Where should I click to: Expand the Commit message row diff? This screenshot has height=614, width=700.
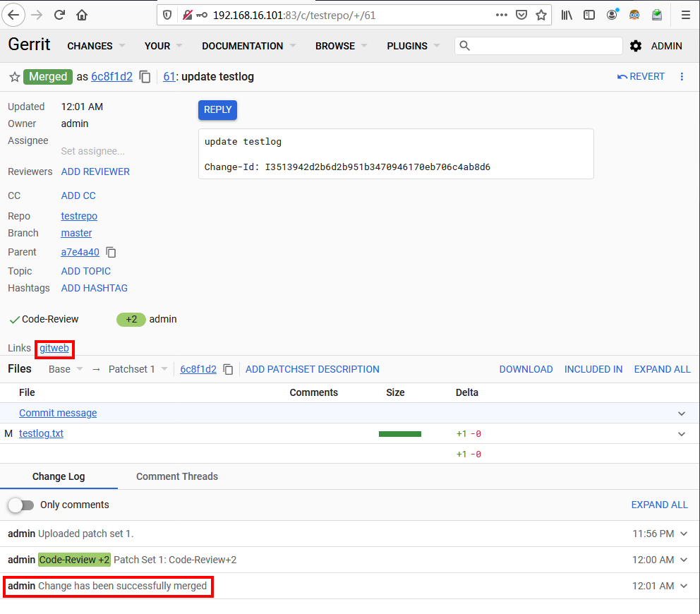pos(682,414)
